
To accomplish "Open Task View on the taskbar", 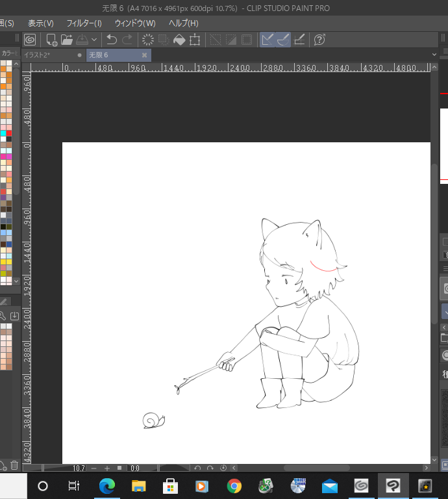I will click(74, 486).
